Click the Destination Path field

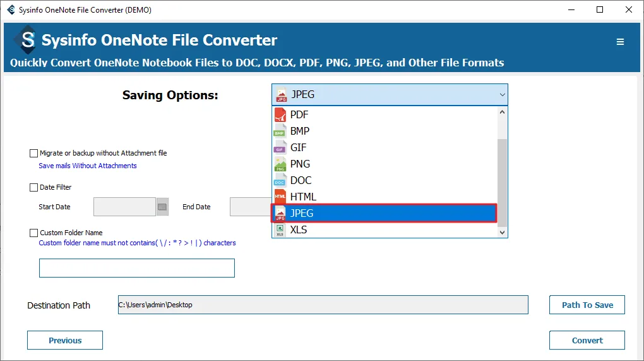tap(323, 305)
